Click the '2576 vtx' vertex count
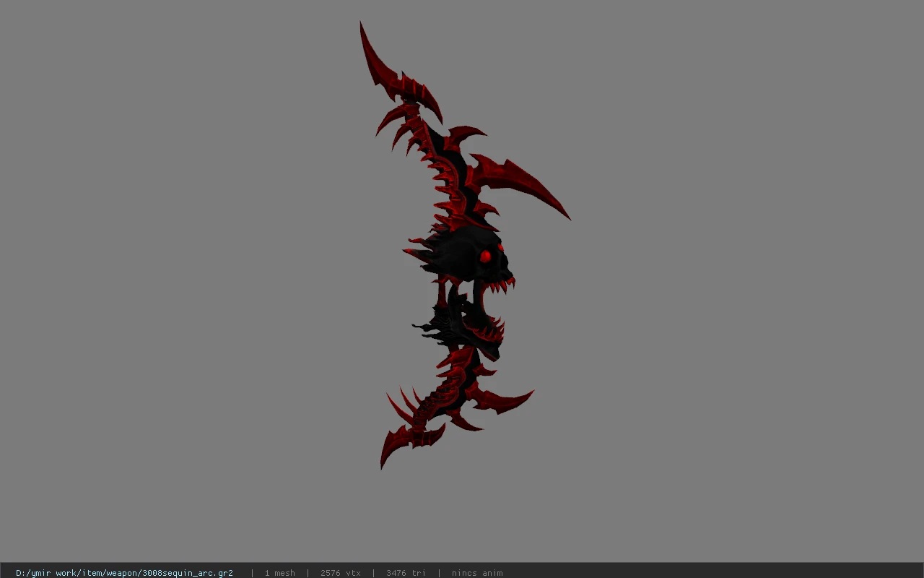924x578 pixels. (340, 573)
